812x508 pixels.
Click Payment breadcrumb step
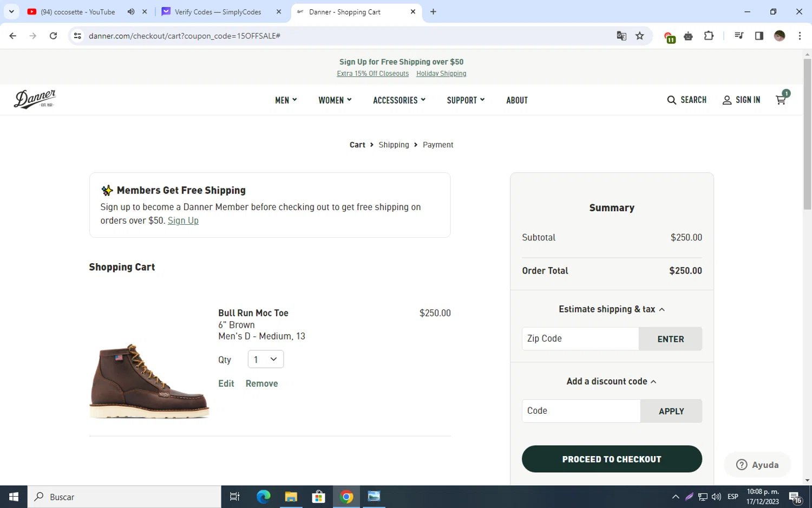438,145
